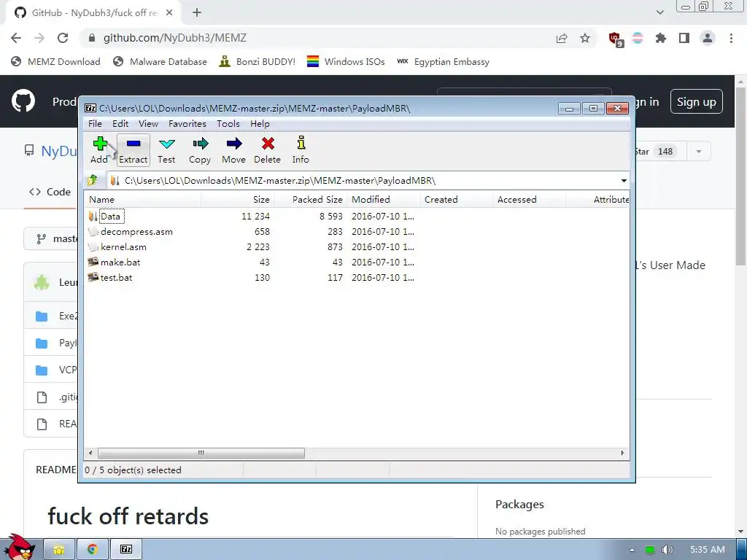Click the right arrow of horizontal scrollbar
This screenshot has height=560, width=747.
(623, 453)
